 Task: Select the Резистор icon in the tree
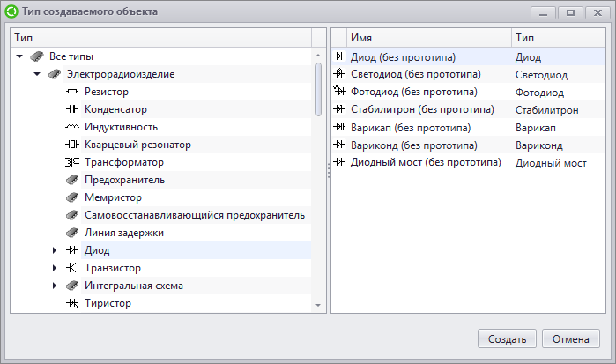[72, 92]
